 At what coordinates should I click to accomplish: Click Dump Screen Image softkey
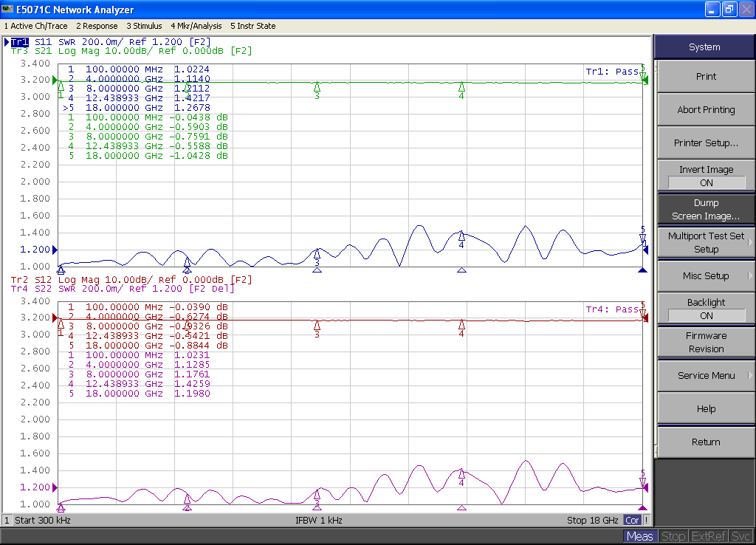[705, 209]
